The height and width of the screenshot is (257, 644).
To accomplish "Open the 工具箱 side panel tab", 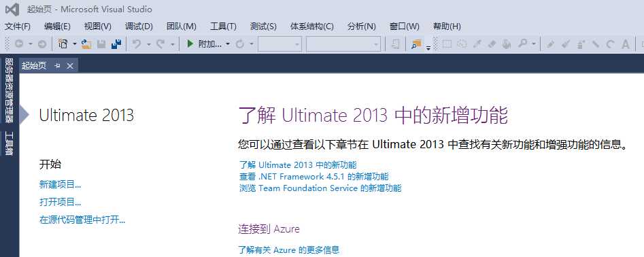I will pyautogui.click(x=9, y=143).
